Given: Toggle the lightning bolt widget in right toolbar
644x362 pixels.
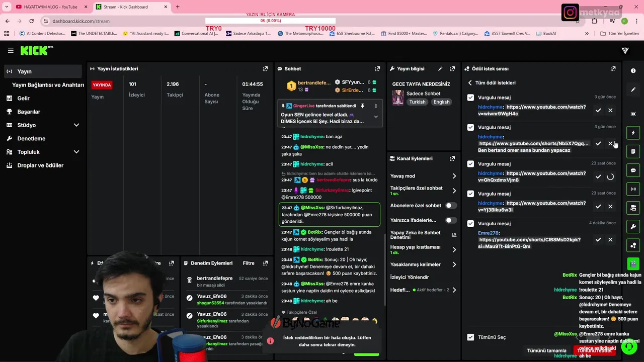Looking at the screenshot, I should [x=633, y=133].
